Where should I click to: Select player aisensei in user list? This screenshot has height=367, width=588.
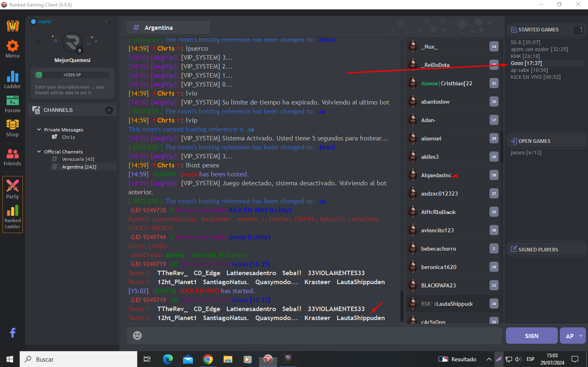tap(431, 138)
